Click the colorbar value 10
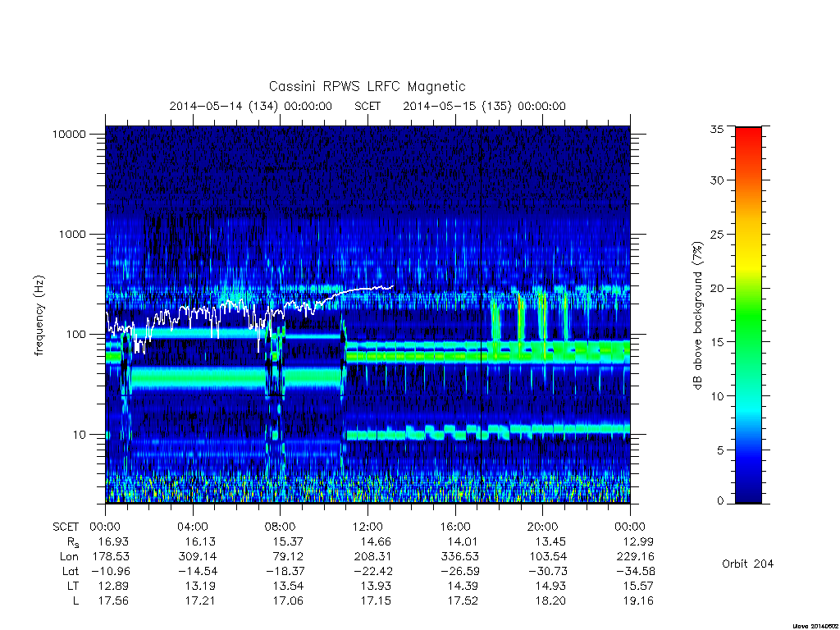840x630 pixels. coord(716,396)
